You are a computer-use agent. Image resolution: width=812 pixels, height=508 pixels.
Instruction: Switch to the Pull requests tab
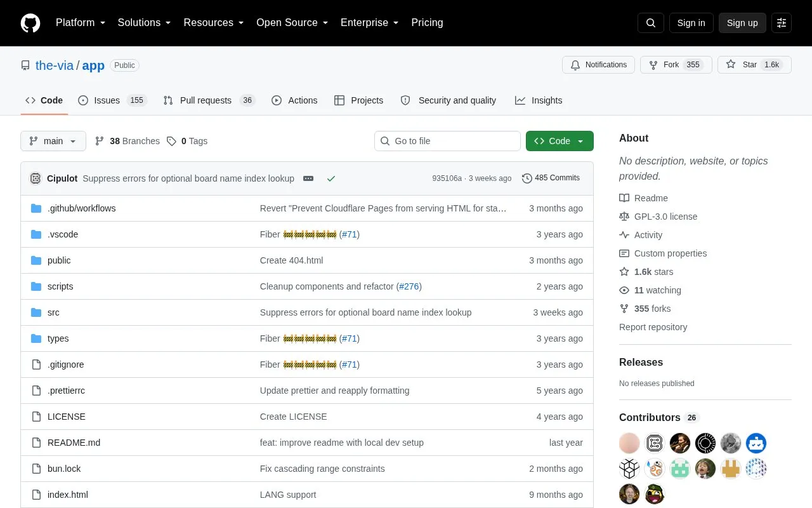(209, 100)
